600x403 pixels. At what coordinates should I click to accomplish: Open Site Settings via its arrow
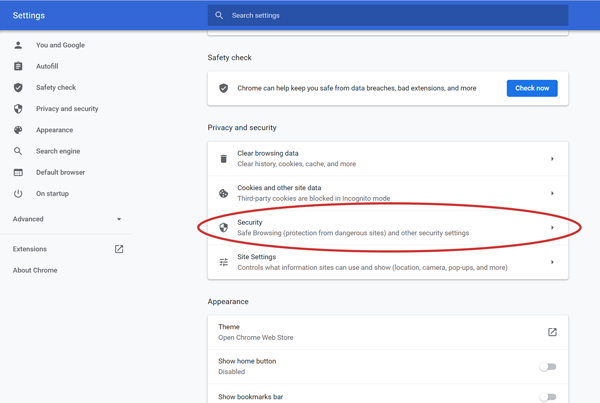552,262
